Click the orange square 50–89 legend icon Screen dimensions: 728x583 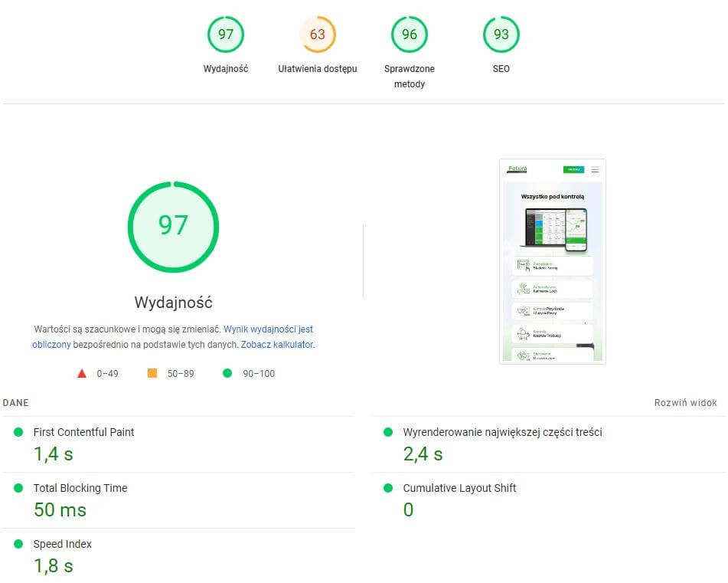coord(152,374)
